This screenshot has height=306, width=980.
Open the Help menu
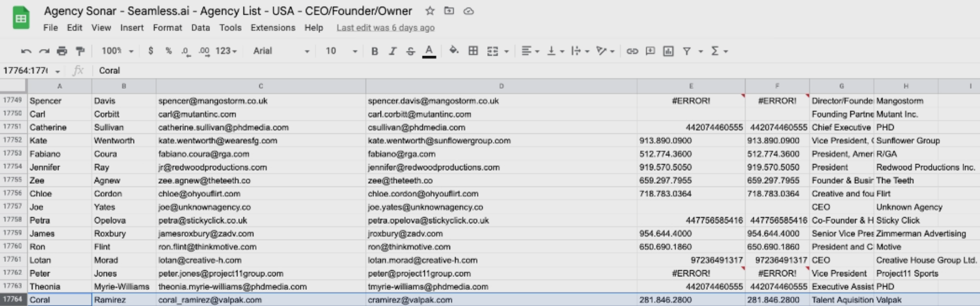tap(314, 27)
